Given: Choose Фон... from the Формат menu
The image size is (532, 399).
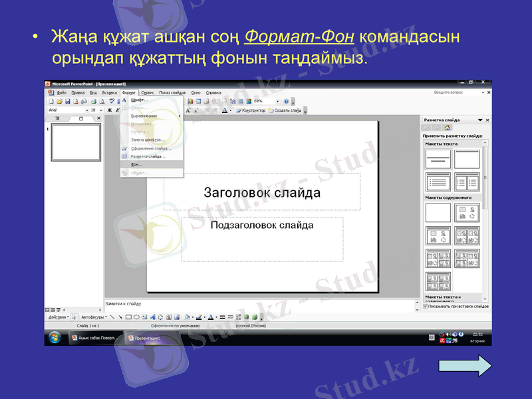Looking at the screenshot, I should [x=136, y=164].
